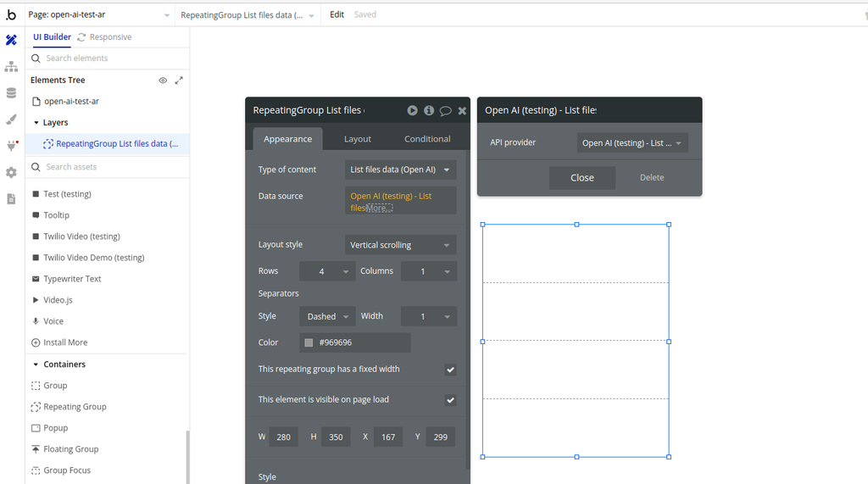Click Install More in elements list

64,342
